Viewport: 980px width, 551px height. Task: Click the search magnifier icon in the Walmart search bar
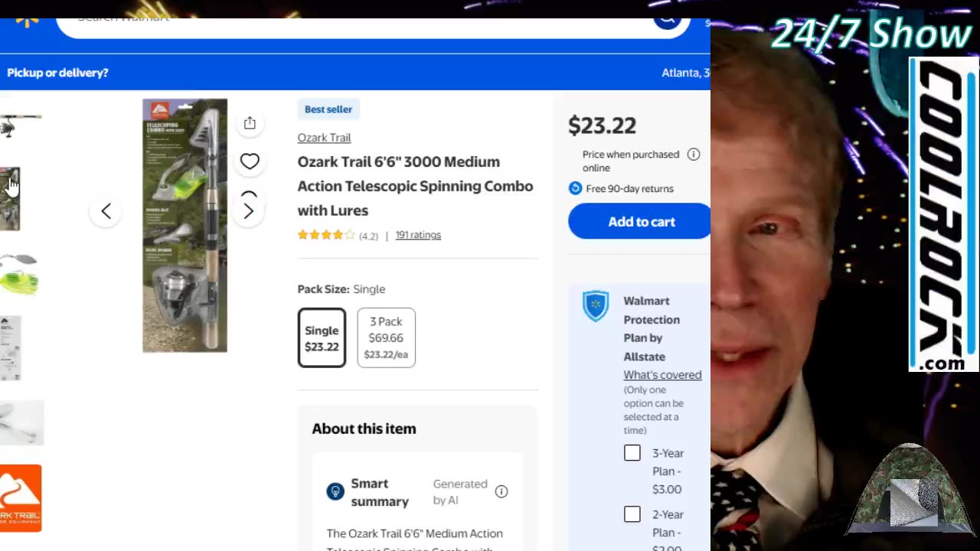coord(668,22)
